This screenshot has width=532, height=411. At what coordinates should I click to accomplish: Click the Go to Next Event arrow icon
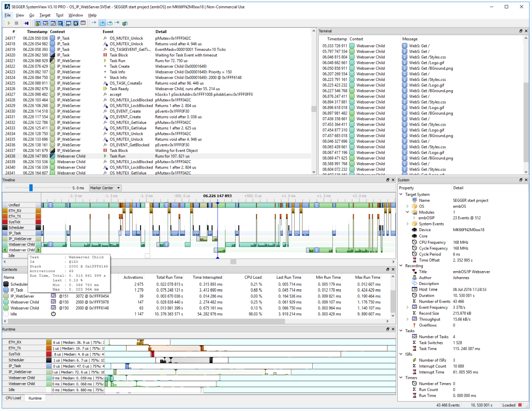(94, 23)
